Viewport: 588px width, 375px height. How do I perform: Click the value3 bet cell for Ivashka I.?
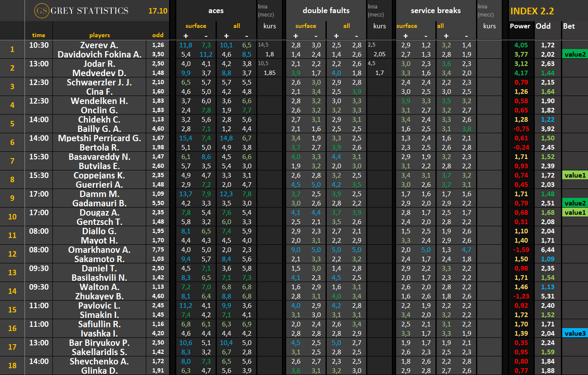click(x=575, y=334)
